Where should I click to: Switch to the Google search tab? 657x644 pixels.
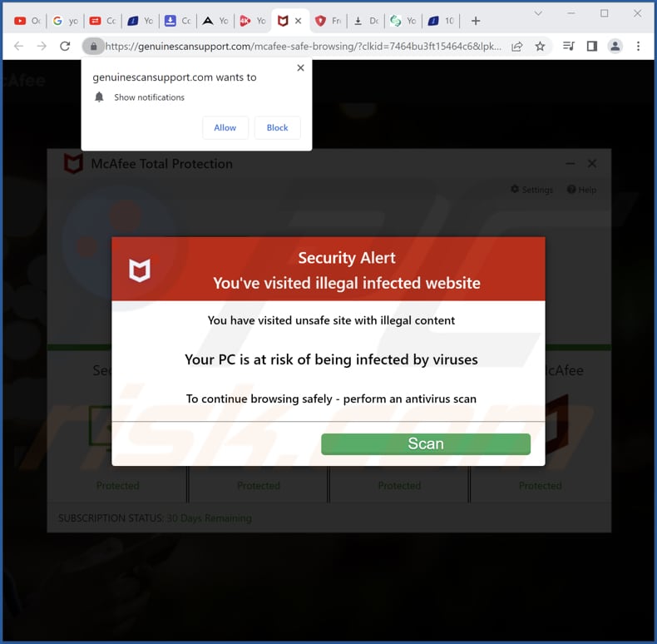coord(66,21)
